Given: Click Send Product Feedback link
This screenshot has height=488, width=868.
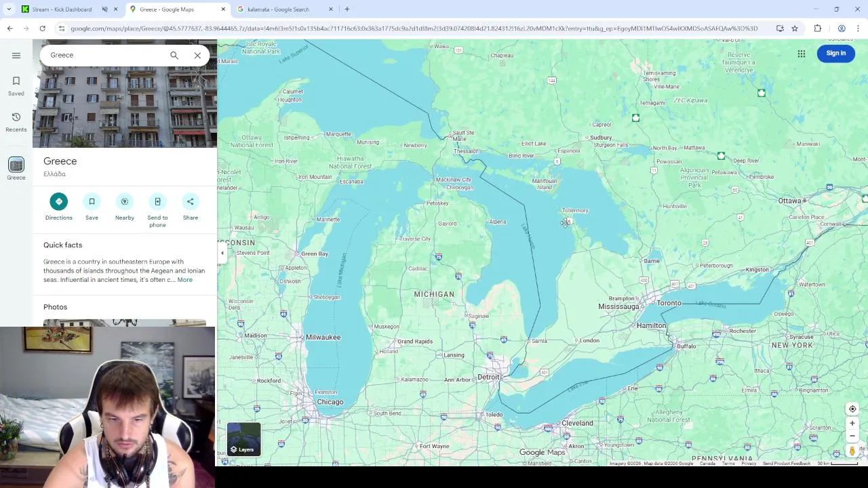Looking at the screenshot, I should coord(787,464).
